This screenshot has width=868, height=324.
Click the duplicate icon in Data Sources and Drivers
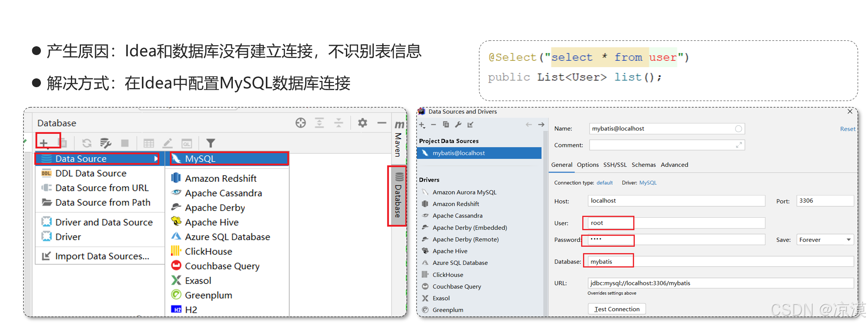click(x=446, y=124)
